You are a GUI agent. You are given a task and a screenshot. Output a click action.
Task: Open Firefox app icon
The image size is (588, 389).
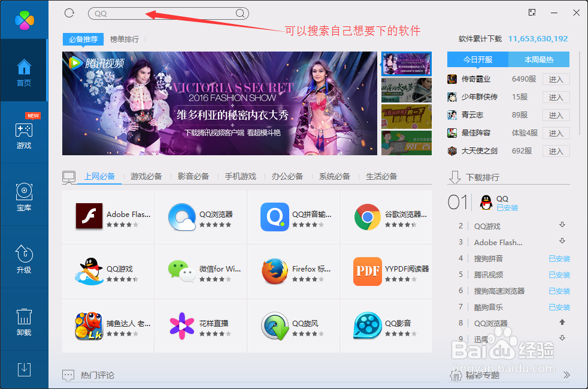coord(275,272)
